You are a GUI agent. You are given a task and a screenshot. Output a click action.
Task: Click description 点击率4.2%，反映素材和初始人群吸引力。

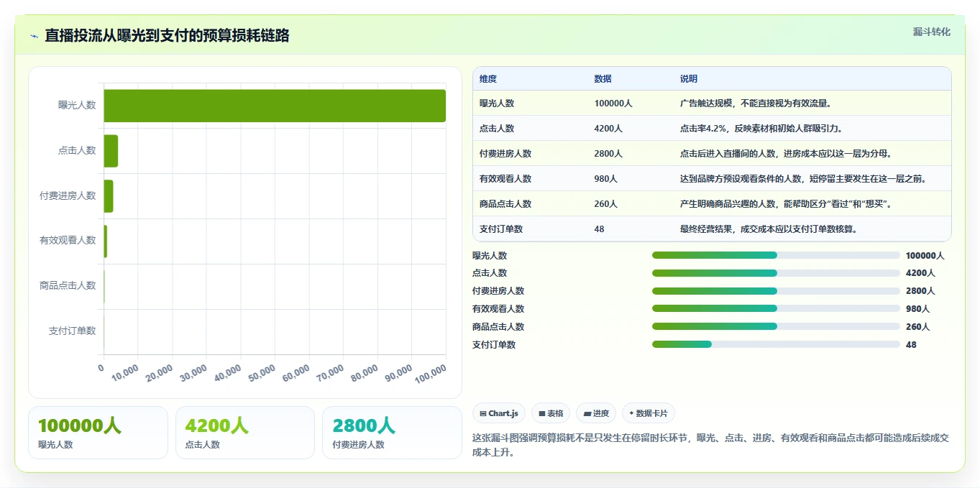[x=761, y=129]
